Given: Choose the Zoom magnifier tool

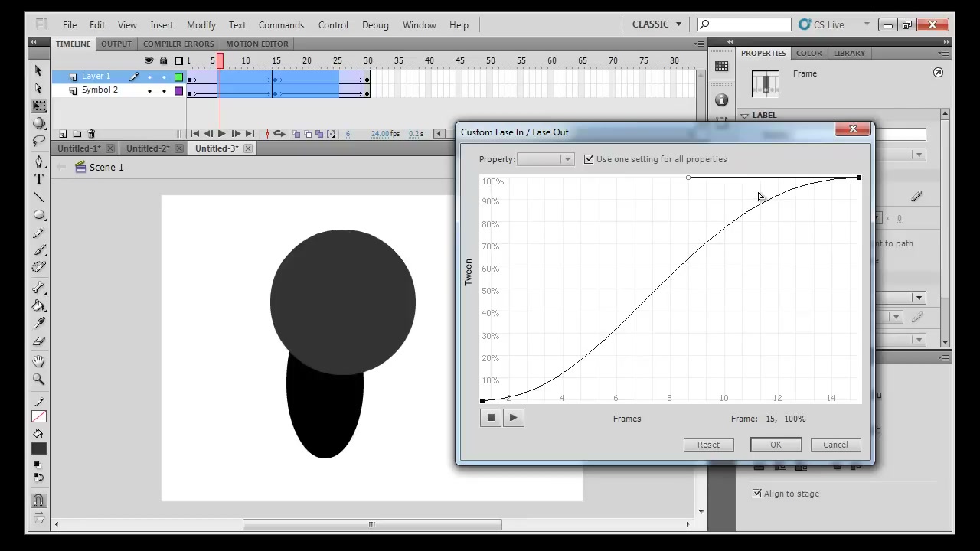Looking at the screenshot, I should click(x=39, y=379).
